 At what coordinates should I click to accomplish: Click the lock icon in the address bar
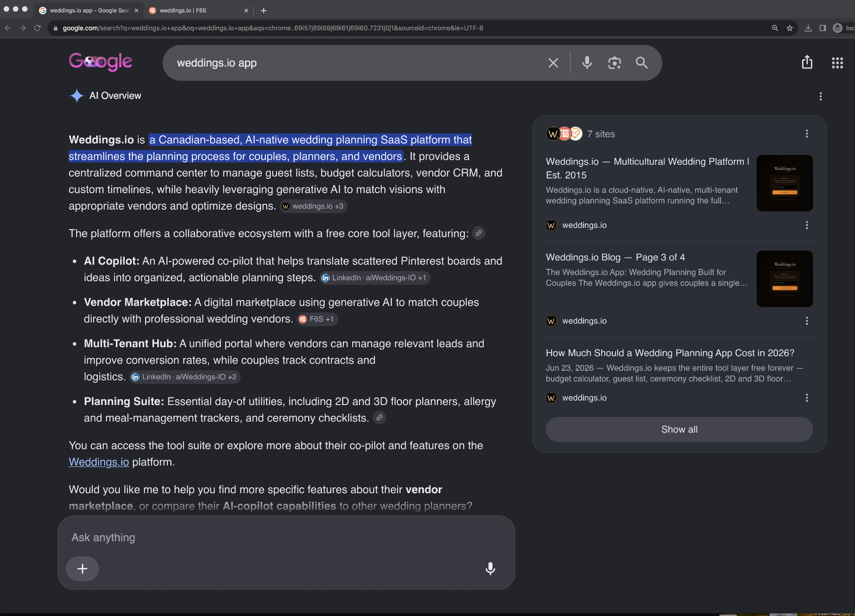(55, 28)
